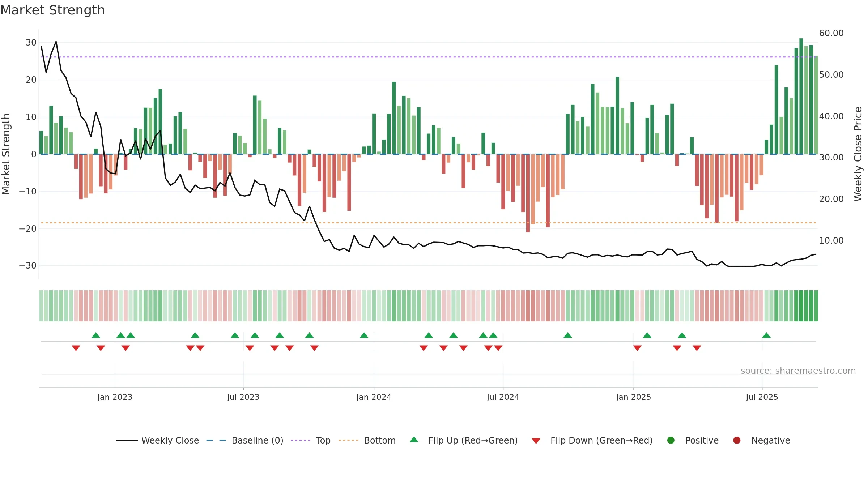The height and width of the screenshot is (488, 868).
Task: Click the Jan 2024 axis label
Action: (x=374, y=397)
